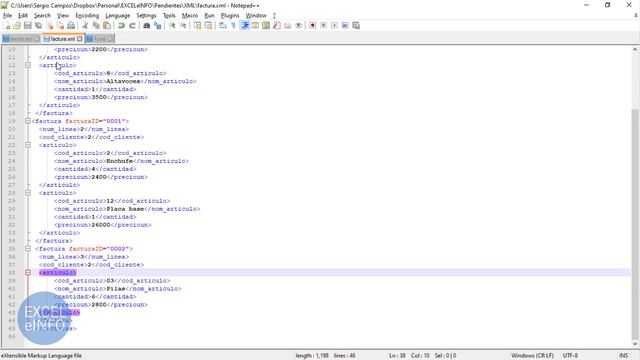Click the Close document toolbar icon
This screenshot has height=360, width=640.
(x=49, y=25)
